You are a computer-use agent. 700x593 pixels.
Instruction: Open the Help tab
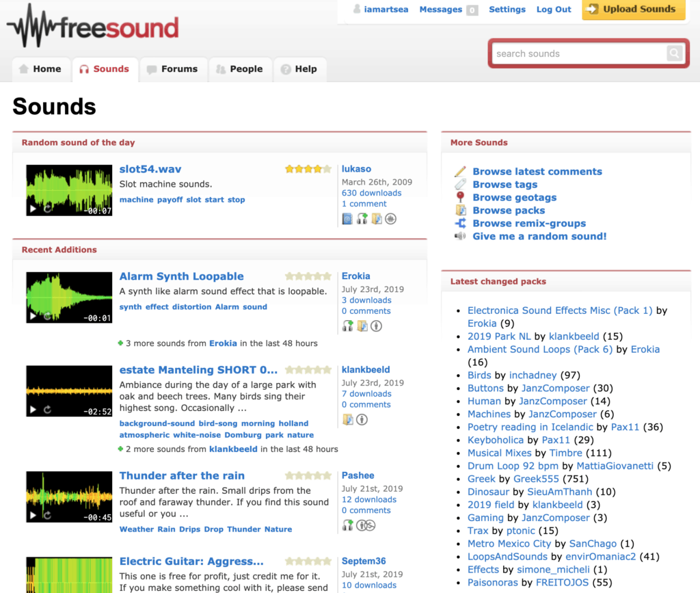[300, 69]
